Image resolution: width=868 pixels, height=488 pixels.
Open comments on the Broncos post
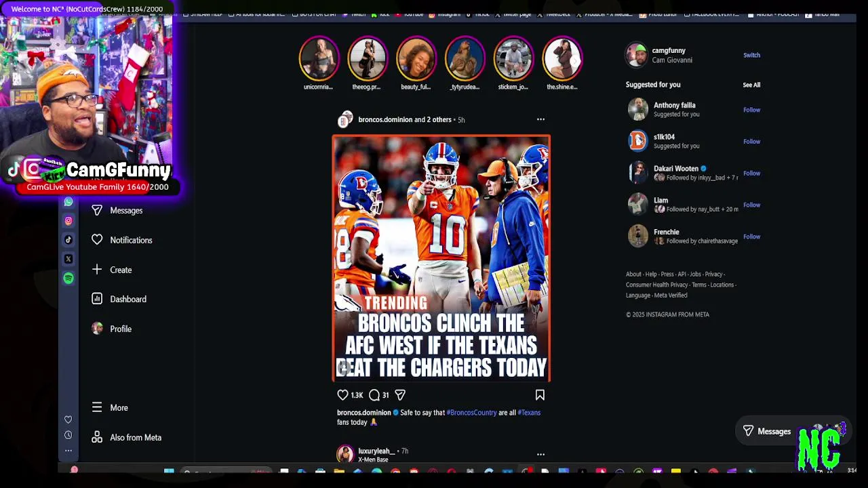[x=374, y=394]
